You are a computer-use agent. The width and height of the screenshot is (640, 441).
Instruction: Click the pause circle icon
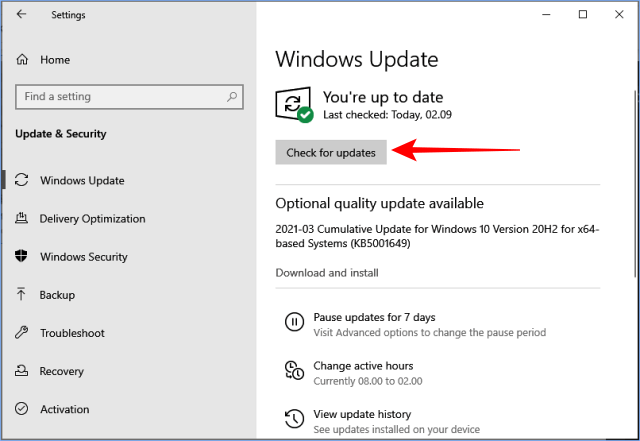click(294, 321)
